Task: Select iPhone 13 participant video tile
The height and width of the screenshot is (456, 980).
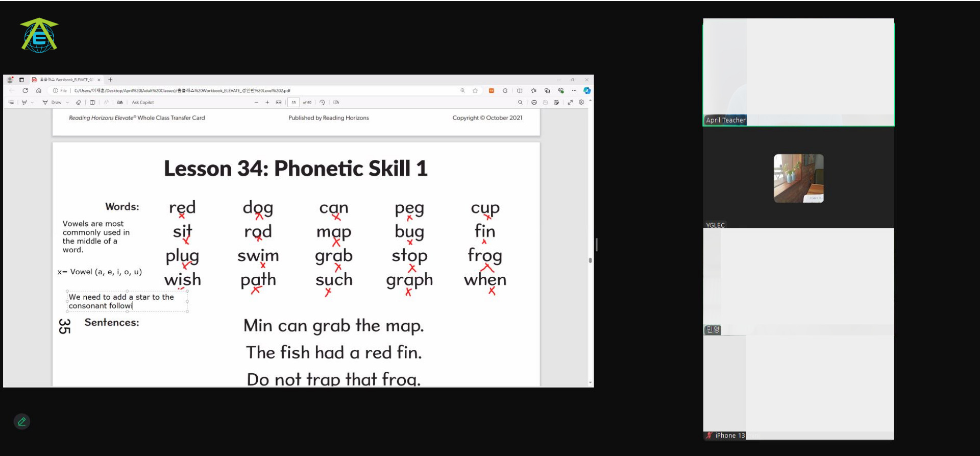Action: click(x=798, y=388)
